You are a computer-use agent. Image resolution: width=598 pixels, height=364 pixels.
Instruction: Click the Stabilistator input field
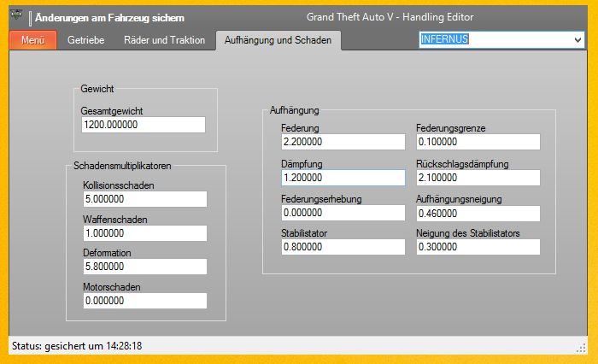342,247
